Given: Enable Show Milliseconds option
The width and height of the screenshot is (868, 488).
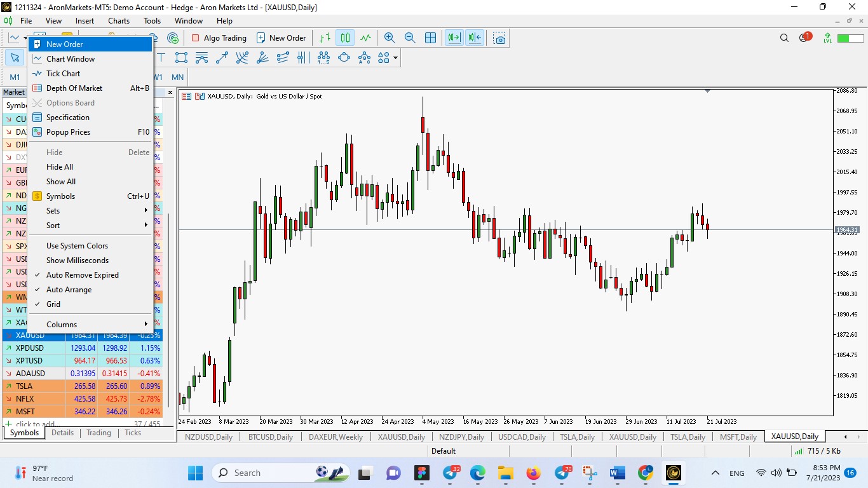Looking at the screenshot, I should [90, 261].
